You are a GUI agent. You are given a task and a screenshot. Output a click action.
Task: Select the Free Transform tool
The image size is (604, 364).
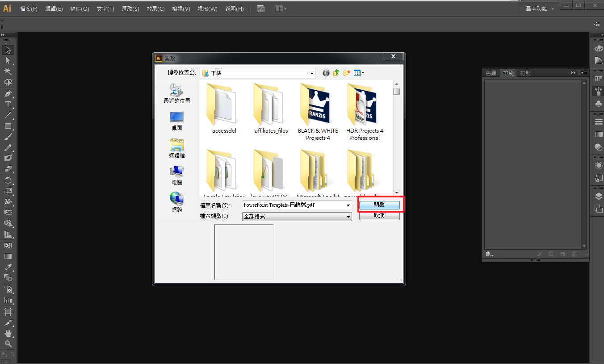coord(8,213)
